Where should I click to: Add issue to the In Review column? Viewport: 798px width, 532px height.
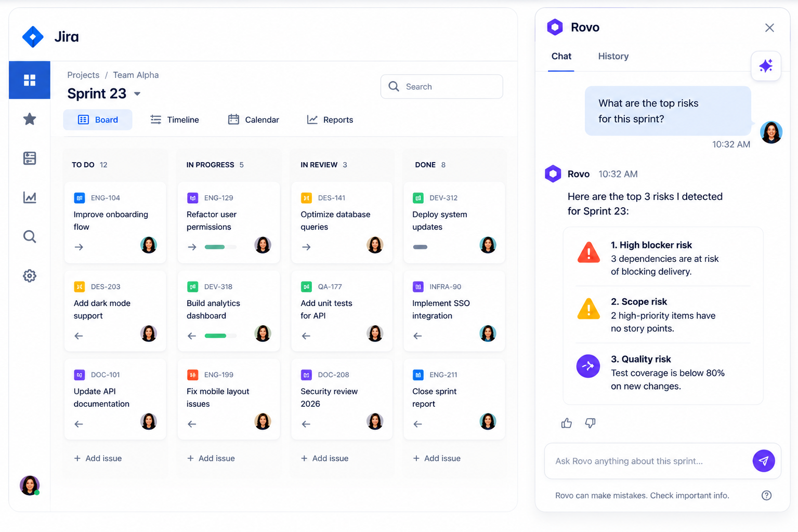pyautogui.click(x=325, y=459)
